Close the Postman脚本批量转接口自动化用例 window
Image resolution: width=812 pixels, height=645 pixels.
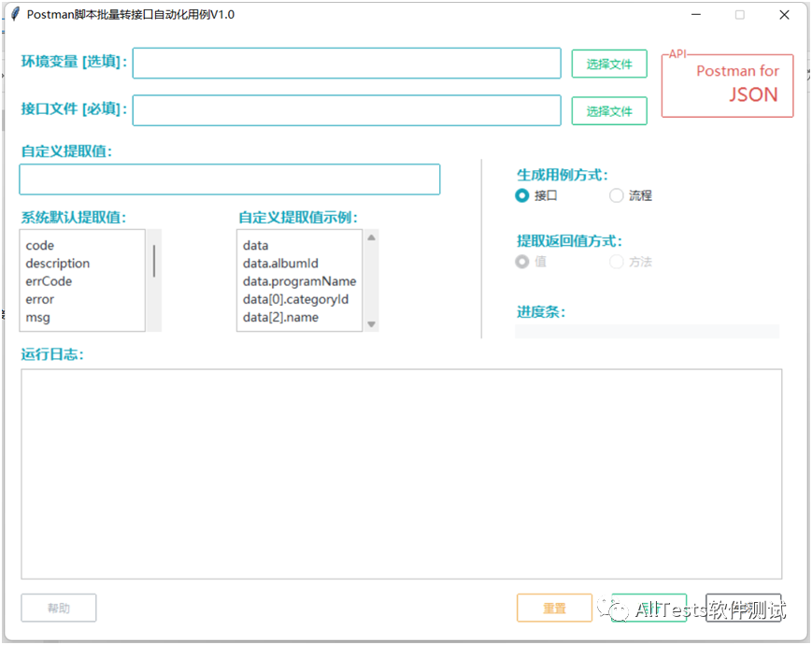click(x=784, y=15)
